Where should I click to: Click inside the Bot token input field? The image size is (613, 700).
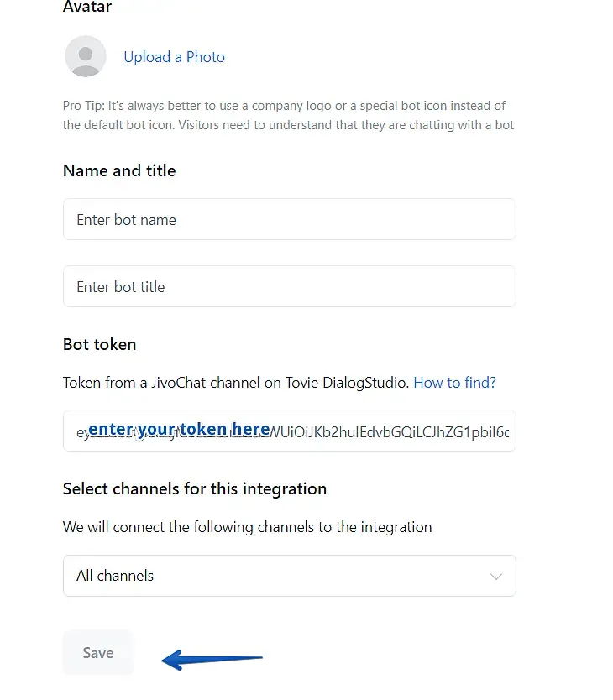[x=290, y=431]
